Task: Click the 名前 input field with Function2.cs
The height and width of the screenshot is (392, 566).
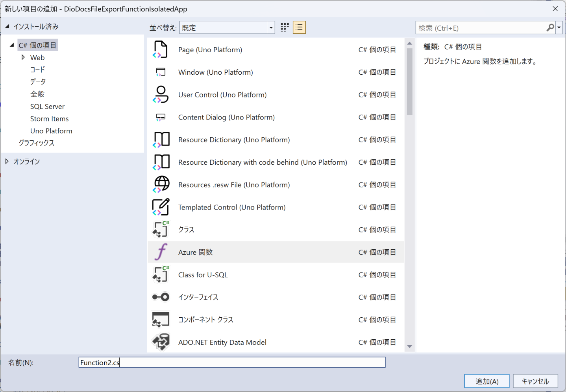Action: pos(232,362)
